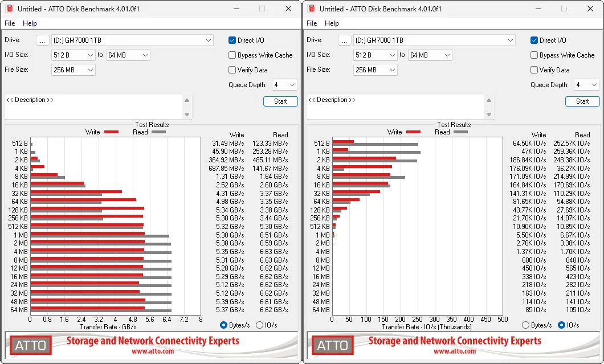Click the ATTO app icon in right window title bar
The image size is (604, 364).
point(312,9)
